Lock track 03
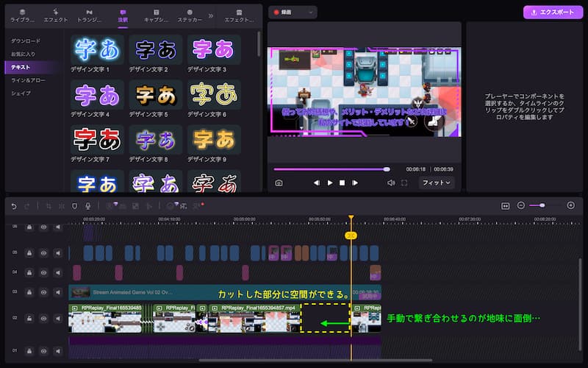The width and height of the screenshot is (588, 368). (29, 292)
